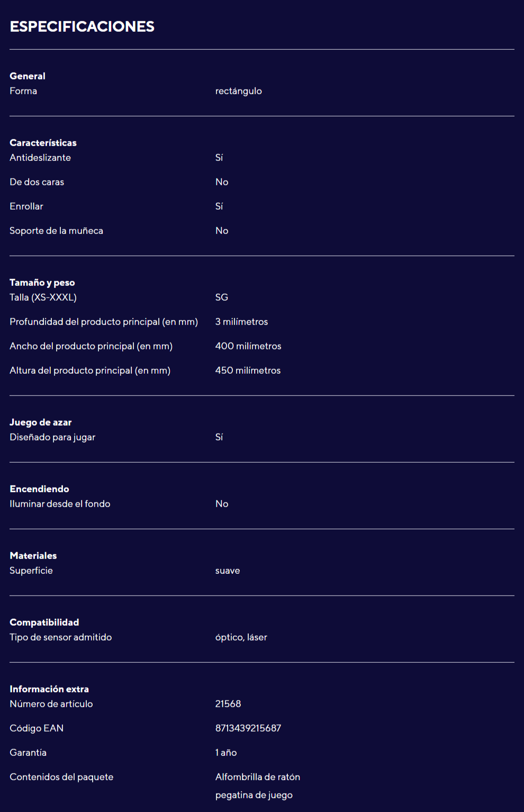Click the Soporte de la muñeca label
This screenshot has width=524, height=812.
coord(56,231)
